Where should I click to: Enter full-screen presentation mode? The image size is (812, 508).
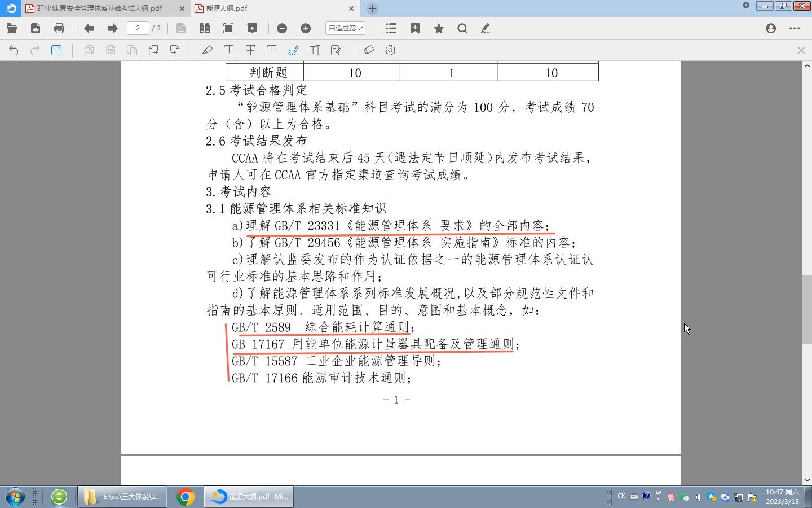click(x=252, y=28)
